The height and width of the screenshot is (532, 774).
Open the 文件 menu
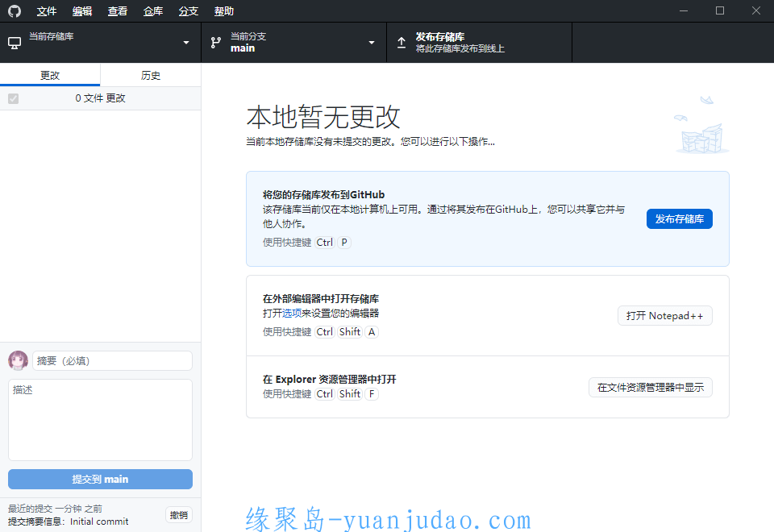47,11
